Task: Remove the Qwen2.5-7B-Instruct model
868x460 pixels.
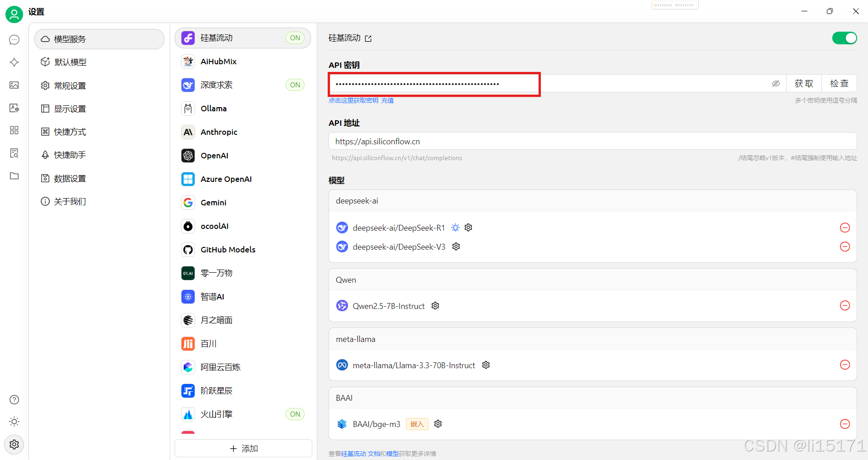Action: click(845, 306)
